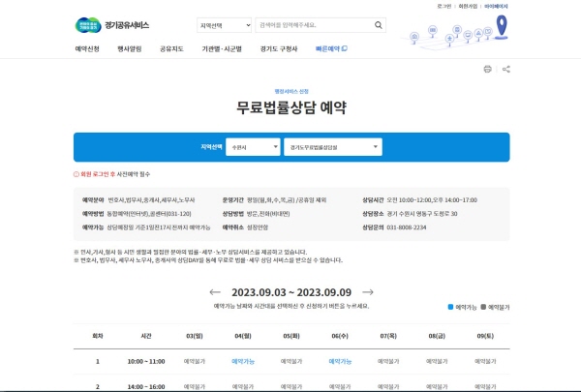
Task: Click address 경기 수원시 영통구 도청로 30
Action: pyautogui.click(x=422, y=214)
